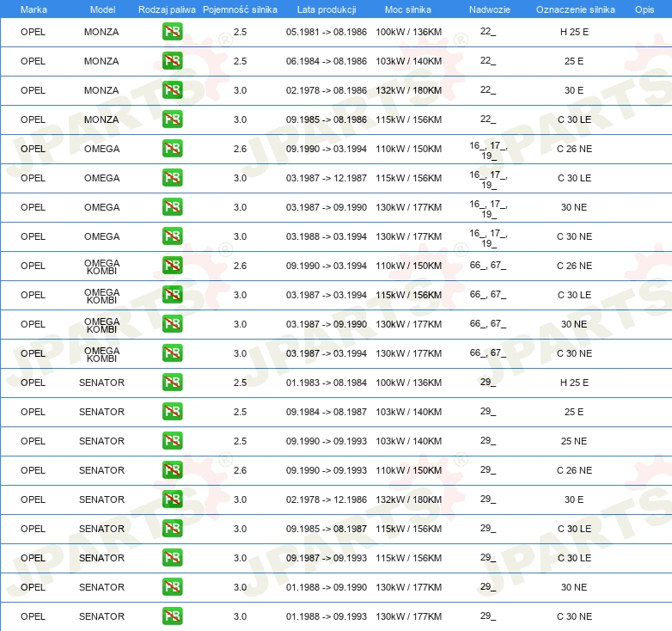The image size is (672, 631).
Task: Click the Opis column header
Action: (645, 9)
